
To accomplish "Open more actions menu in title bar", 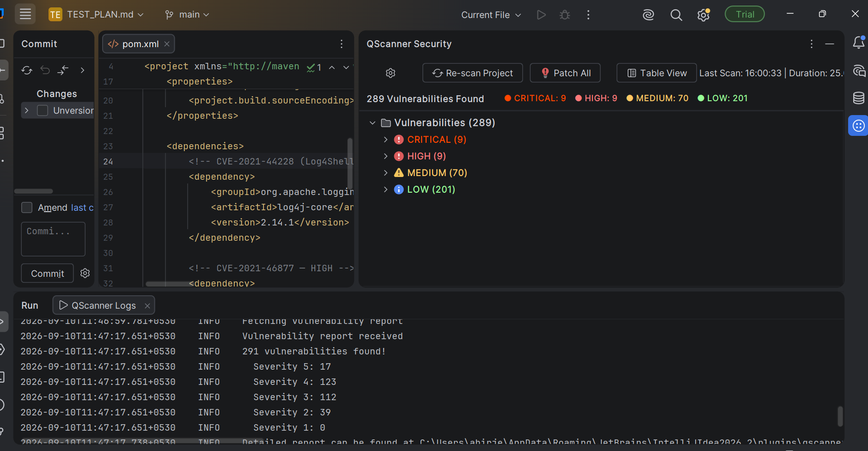I will coord(588,15).
